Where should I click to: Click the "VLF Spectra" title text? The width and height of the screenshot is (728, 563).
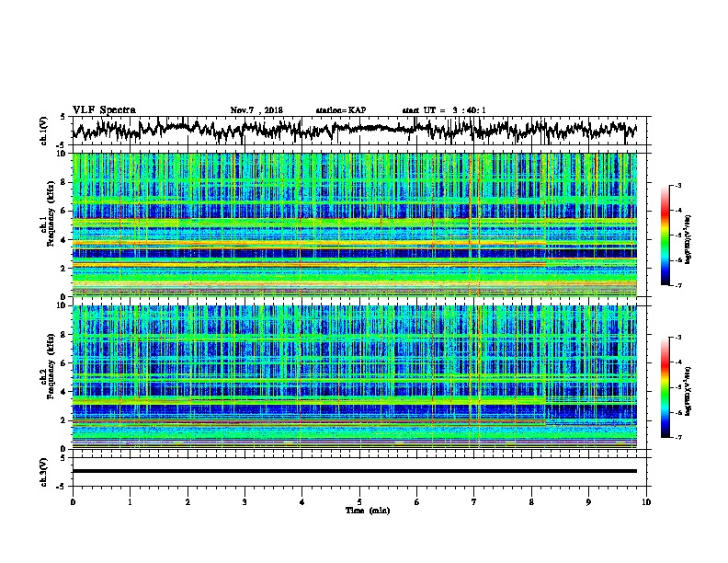[x=104, y=110]
